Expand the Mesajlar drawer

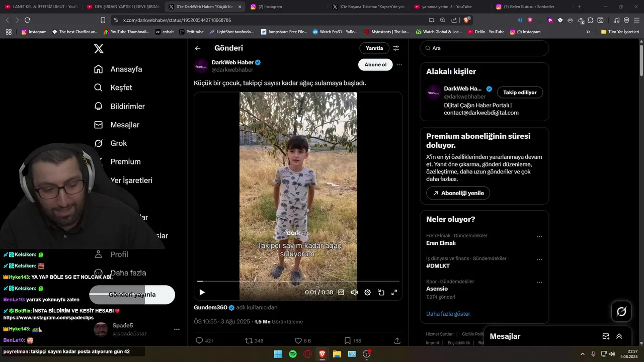tap(619, 336)
